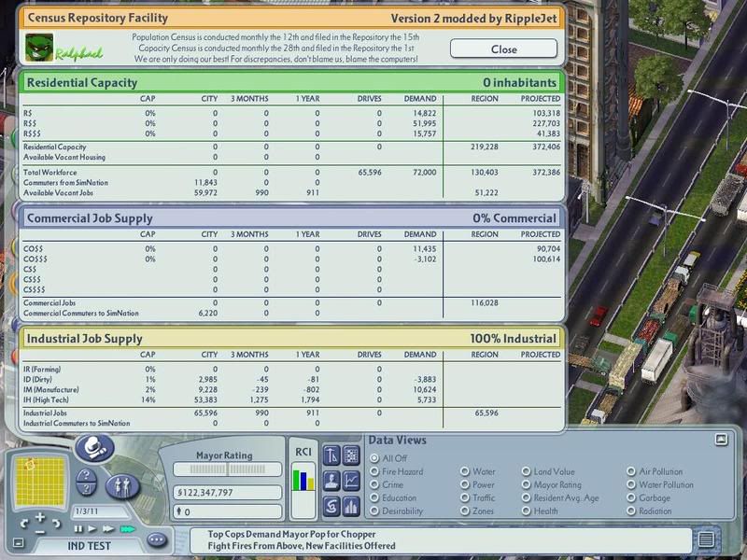Screen dimensions: 747x560
Task: Select the Water data view
Action: tap(464, 471)
